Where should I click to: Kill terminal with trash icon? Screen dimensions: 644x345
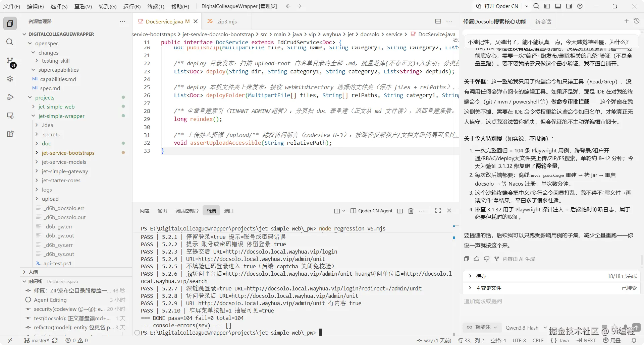[x=411, y=211]
